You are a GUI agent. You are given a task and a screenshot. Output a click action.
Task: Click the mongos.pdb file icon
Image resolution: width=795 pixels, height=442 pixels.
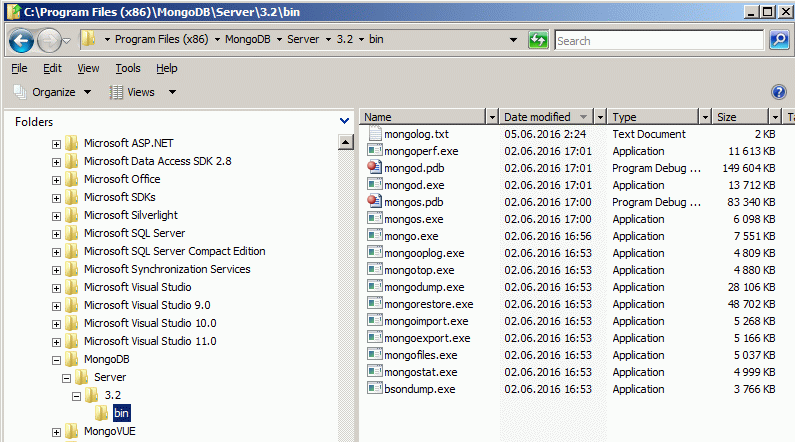[x=375, y=201]
